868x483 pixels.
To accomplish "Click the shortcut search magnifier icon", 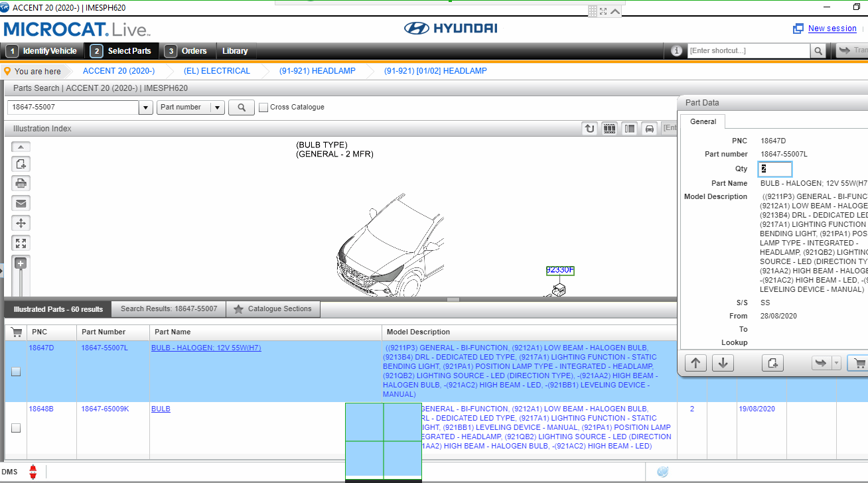I will pyautogui.click(x=818, y=51).
